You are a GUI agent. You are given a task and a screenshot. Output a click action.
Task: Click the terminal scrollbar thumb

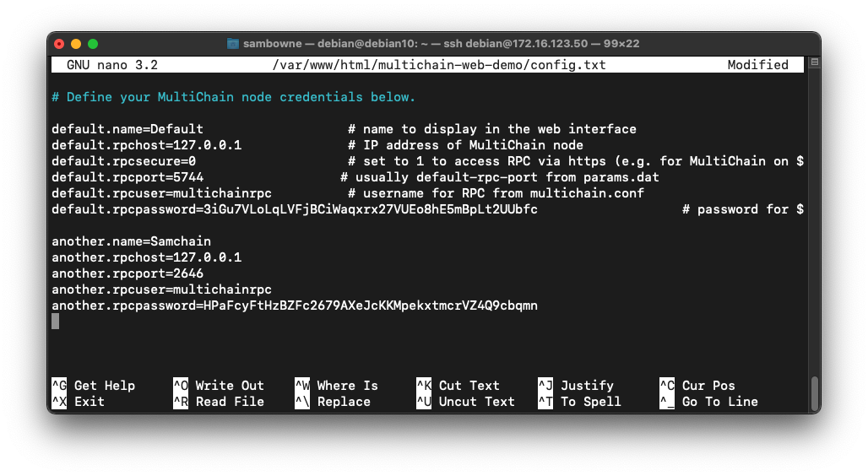[814, 392]
